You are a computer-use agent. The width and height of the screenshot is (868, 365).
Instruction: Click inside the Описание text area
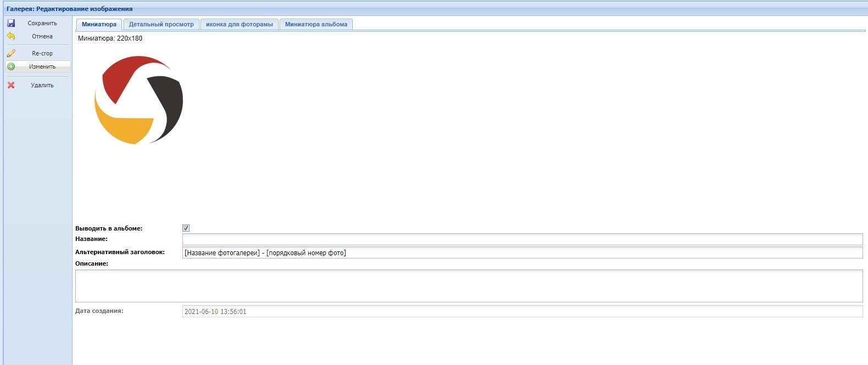(469, 285)
